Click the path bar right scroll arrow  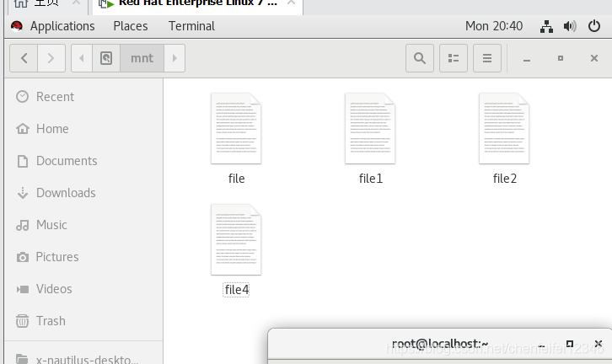(174, 58)
